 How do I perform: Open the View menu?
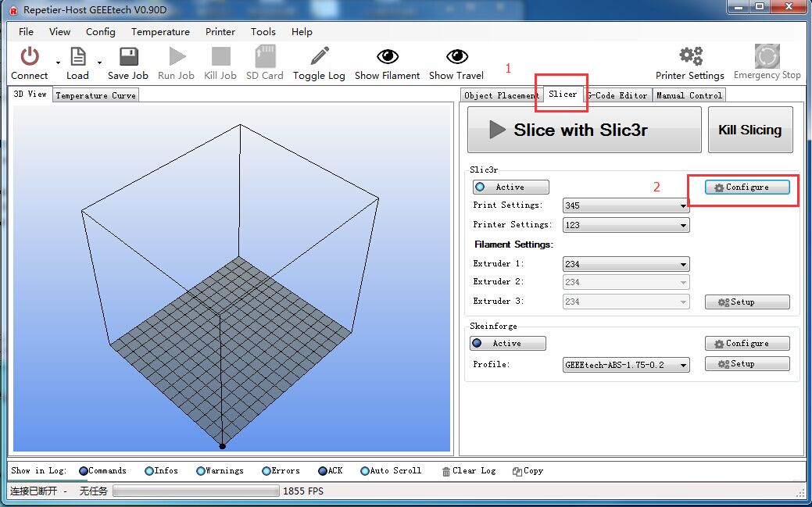point(59,31)
